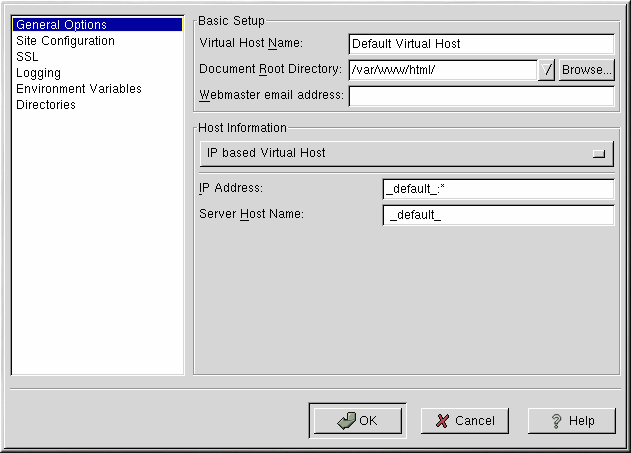Expand the IP based Virtual Host menu
This screenshot has width=631, height=453.
tap(401, 153)
